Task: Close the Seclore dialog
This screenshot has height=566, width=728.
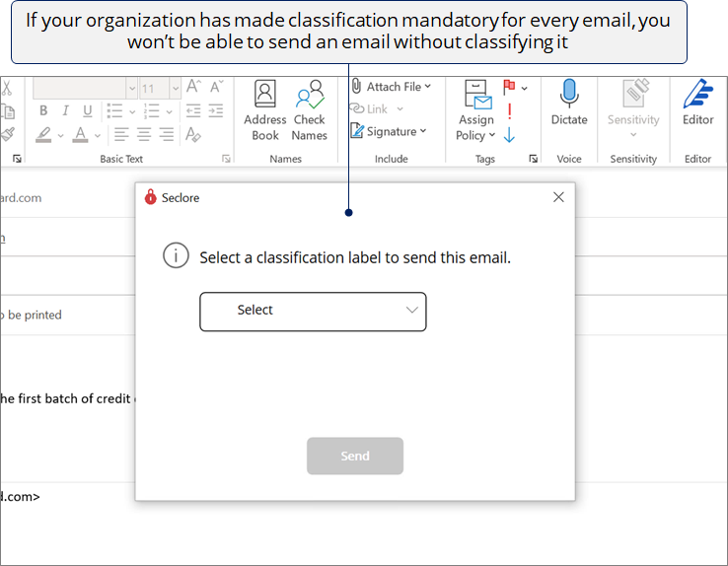Action: coord(558,197)
